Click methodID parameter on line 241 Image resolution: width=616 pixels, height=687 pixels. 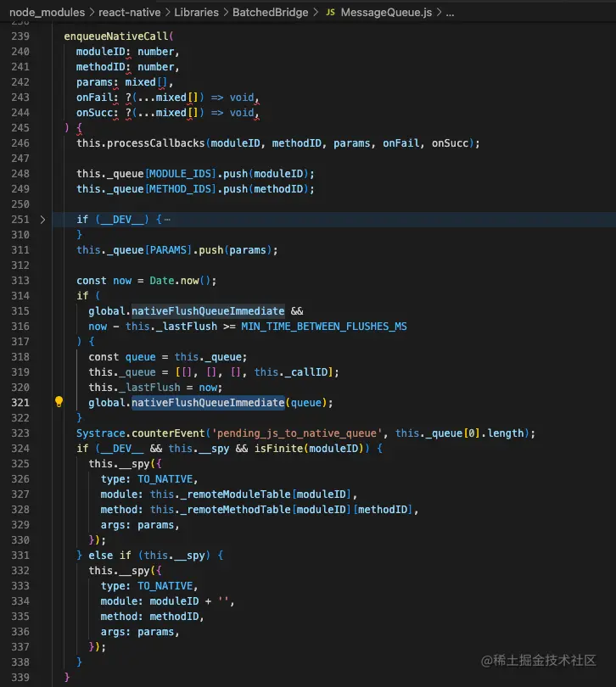[100, 67]
